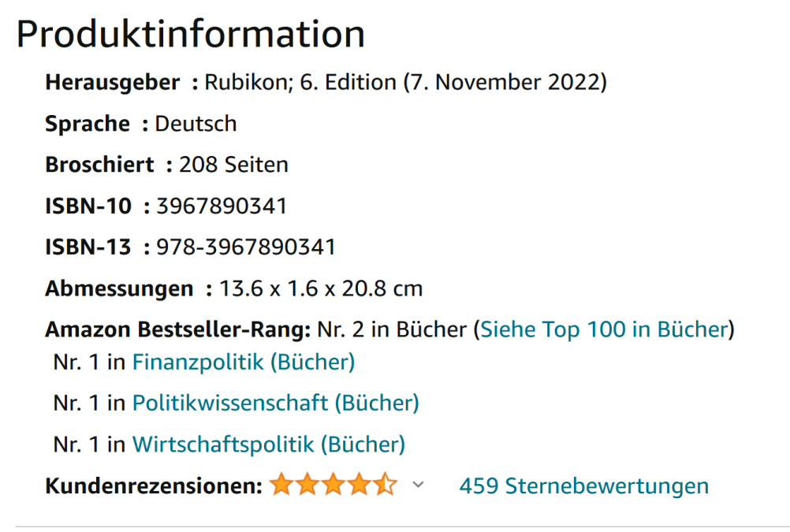
Task: Open the Politikwissenschaft (Bücher) category
Action: click(275, 403)
